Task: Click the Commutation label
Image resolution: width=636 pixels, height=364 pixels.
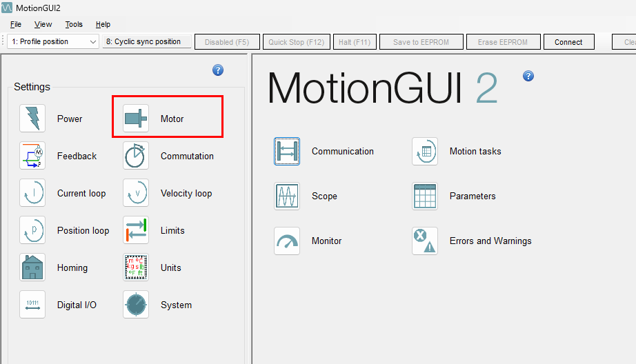Action: pos(187,156)
